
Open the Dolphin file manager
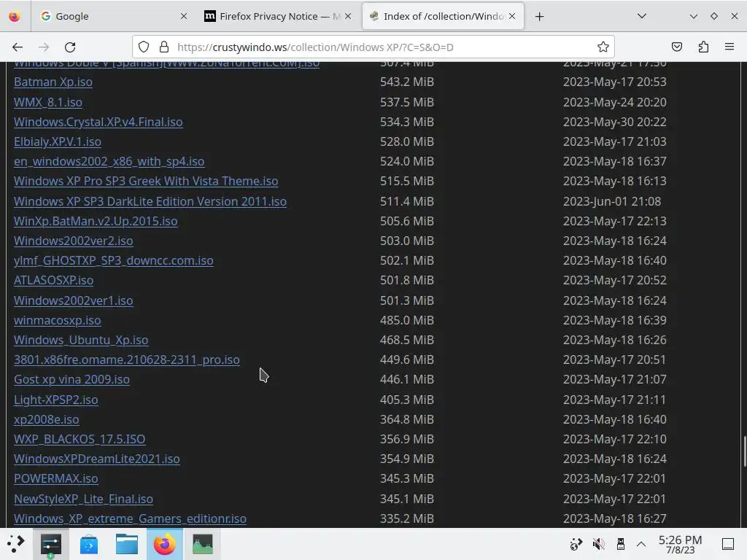pos(127,544)
